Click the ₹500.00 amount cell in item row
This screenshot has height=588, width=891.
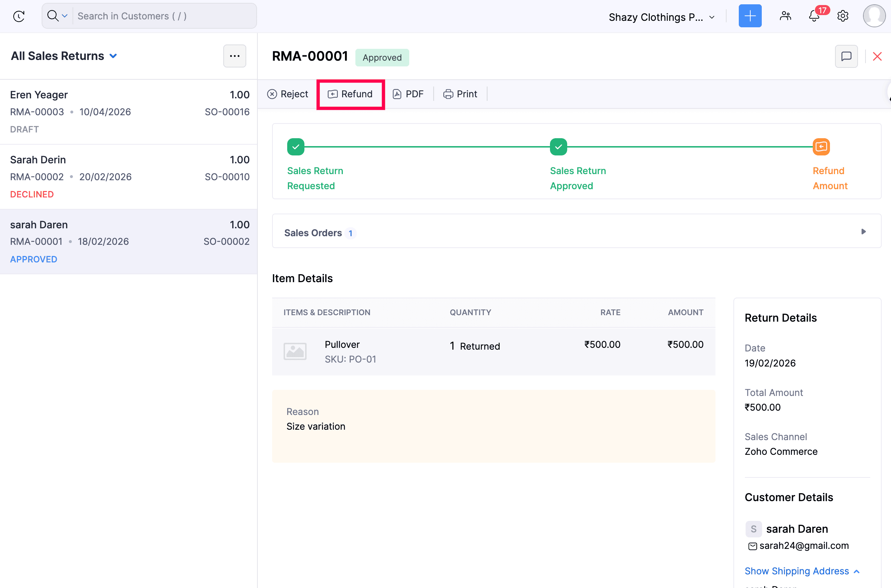[x=685, y=344]
